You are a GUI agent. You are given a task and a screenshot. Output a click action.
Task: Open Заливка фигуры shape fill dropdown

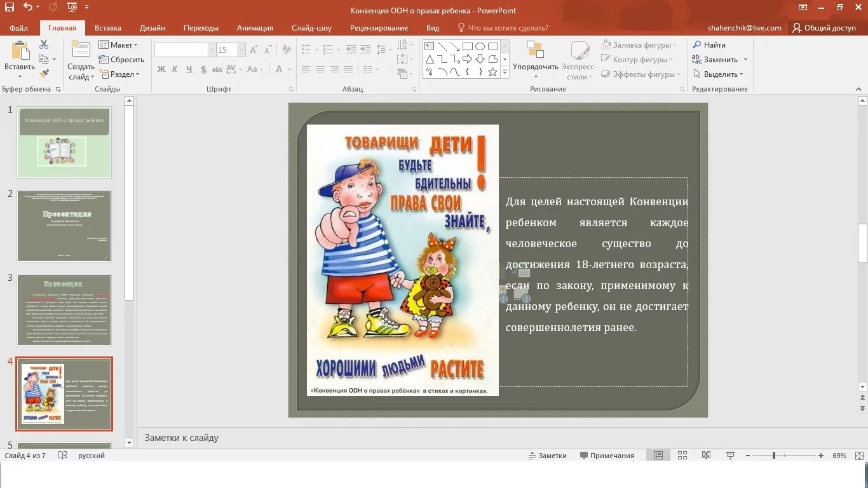pos(639,45)
